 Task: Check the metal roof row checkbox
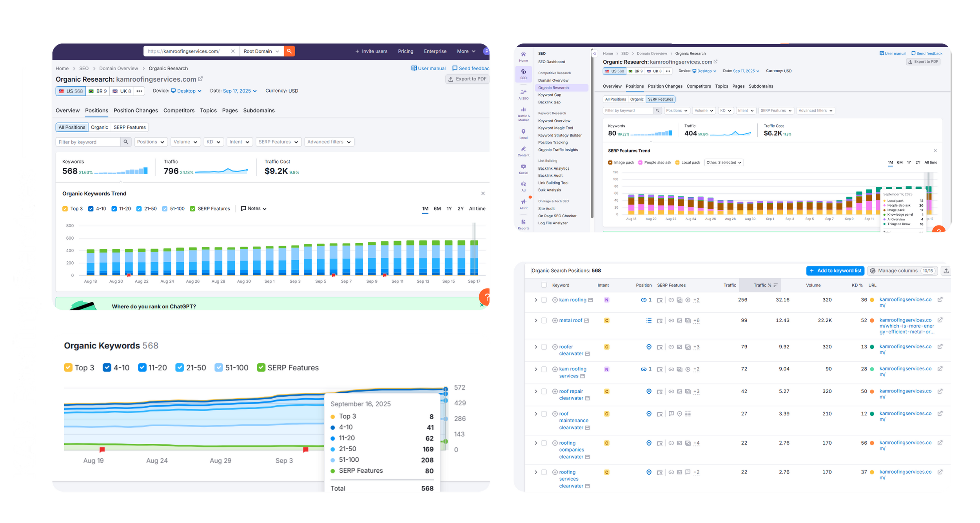[544, 321]
